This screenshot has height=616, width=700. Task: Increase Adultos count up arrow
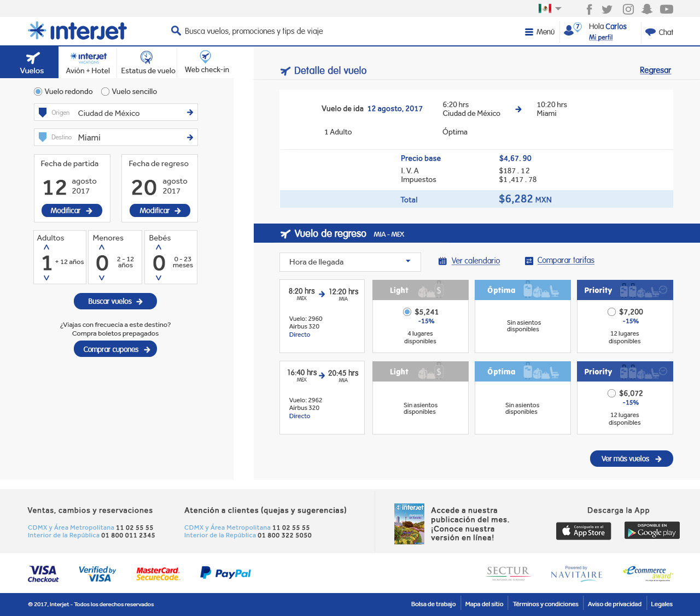point(46,248)
